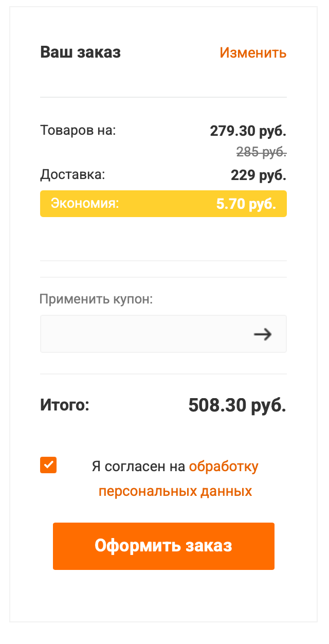This screenshot has width=329, height=644.
Task: Click the персональных данных link text line
Action: click(x=175, y=491)
